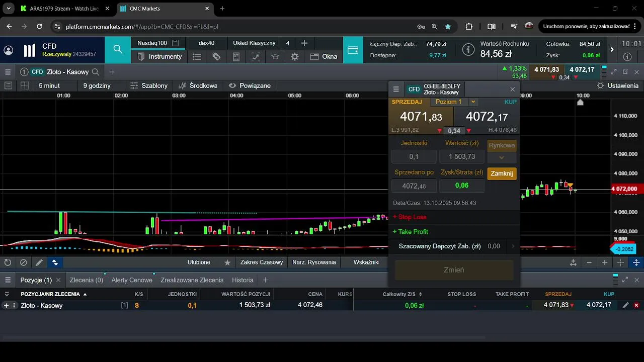
Task: Open Wskaźniki indicators menu
Action: 366,262
